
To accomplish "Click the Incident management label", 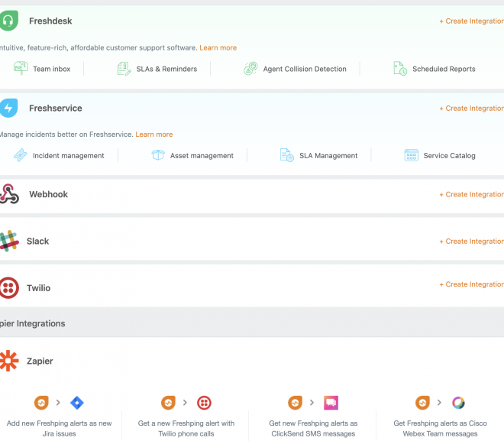I will [x=69, y=156].
